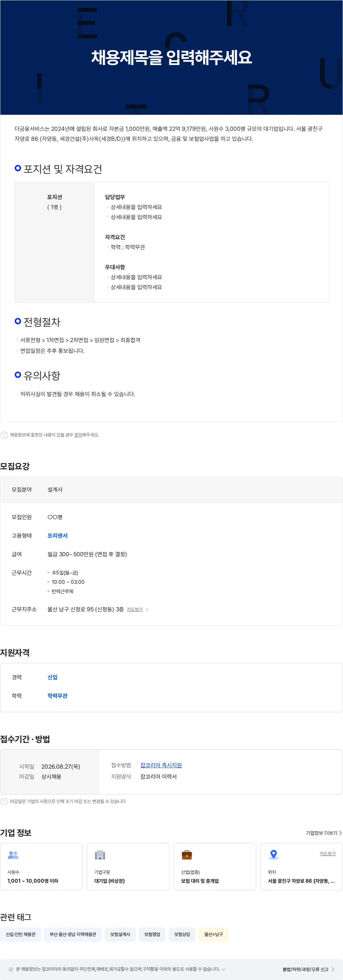Click the 서울 광진구 자양로 86 location text
The image size is (343, 980).
(301, 881)
